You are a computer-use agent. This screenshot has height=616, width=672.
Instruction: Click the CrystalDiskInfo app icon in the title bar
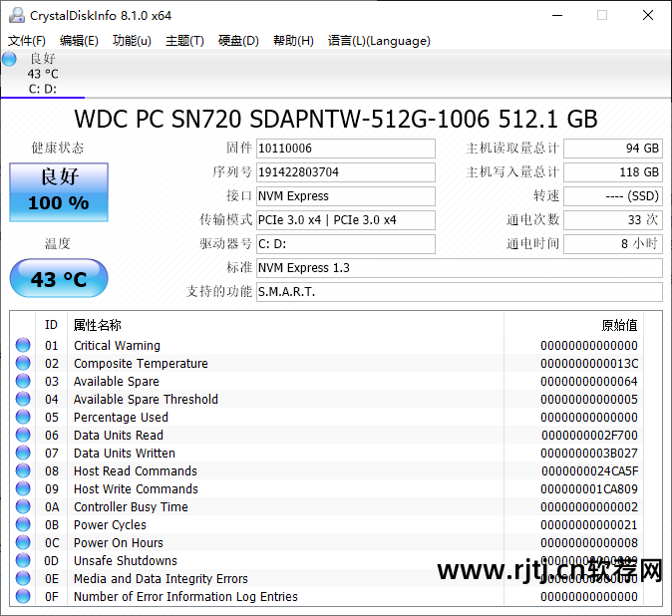click(x=17, y=15)
